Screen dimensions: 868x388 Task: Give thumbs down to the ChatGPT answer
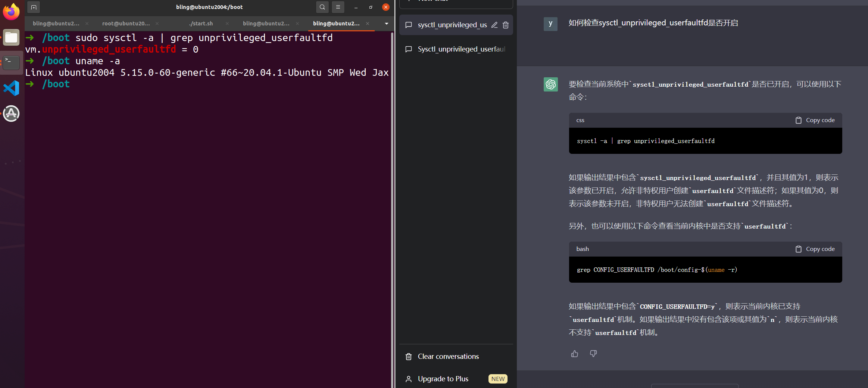593,354
